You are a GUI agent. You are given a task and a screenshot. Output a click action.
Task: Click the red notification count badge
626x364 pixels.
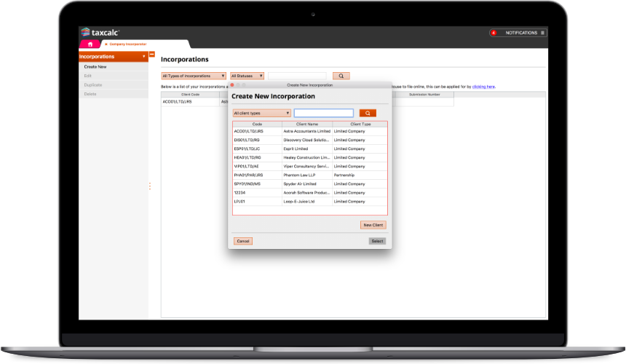[x=494, y=33]
